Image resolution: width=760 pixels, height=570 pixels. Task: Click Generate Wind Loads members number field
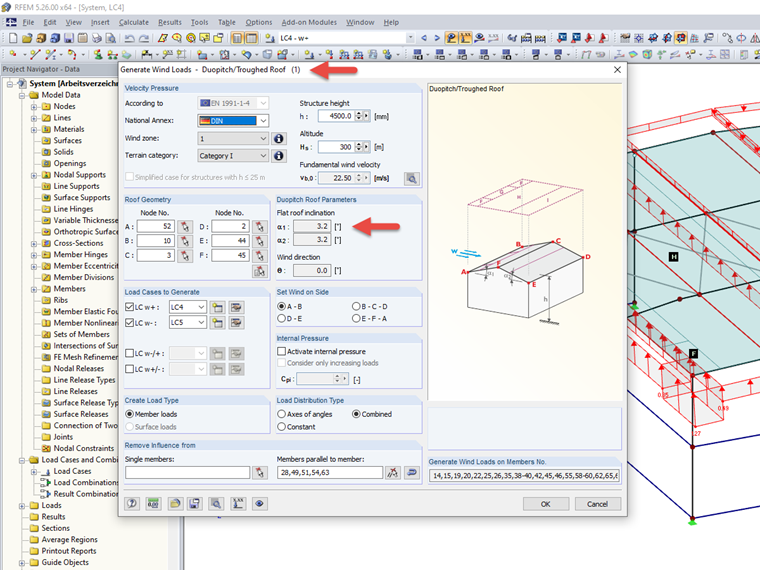pos(524,476)
